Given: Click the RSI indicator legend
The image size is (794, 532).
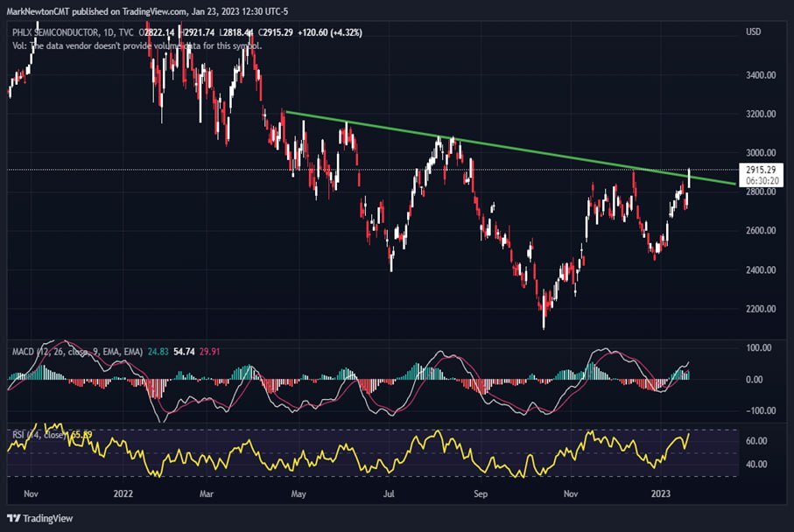Looking at the screenshot, I should (x=39, y=434).
